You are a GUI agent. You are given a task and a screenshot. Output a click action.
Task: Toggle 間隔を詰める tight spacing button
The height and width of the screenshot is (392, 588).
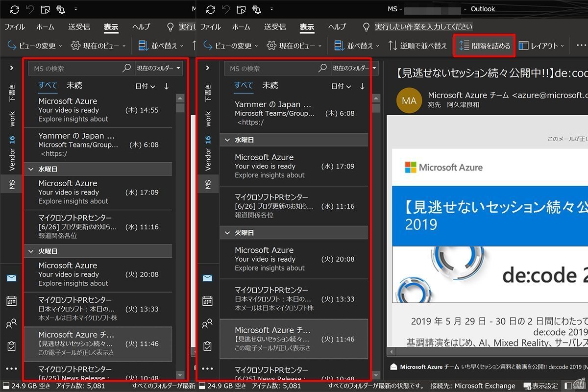(485, 46)
